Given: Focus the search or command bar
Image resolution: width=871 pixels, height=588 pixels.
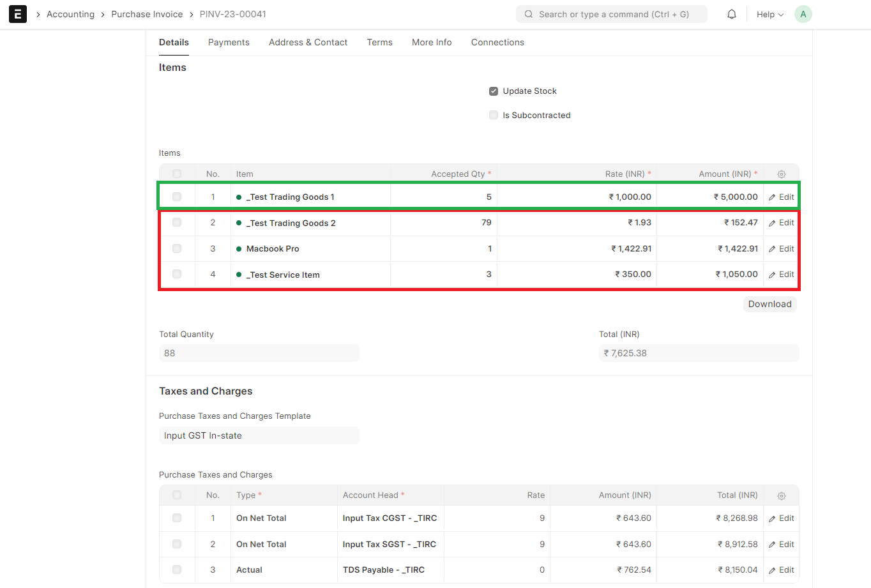Looking at the screenshot, I should click(x=612, y=14).
